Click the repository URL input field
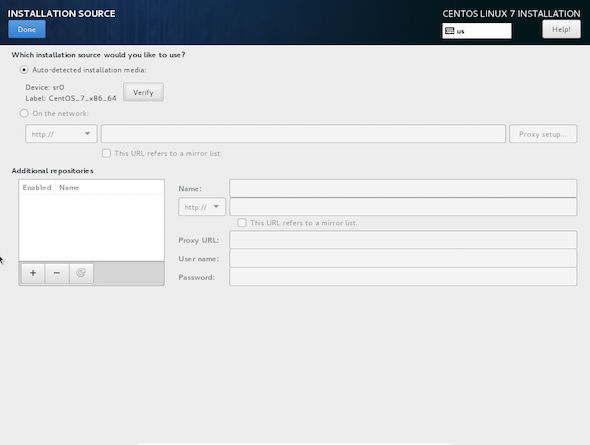590x445 pixels. pos(403,207)
